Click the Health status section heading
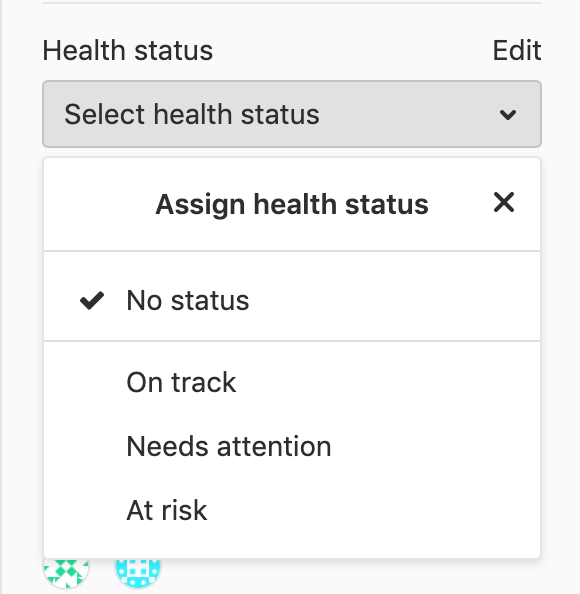The image size is (580, 594). tap(128, 50)
